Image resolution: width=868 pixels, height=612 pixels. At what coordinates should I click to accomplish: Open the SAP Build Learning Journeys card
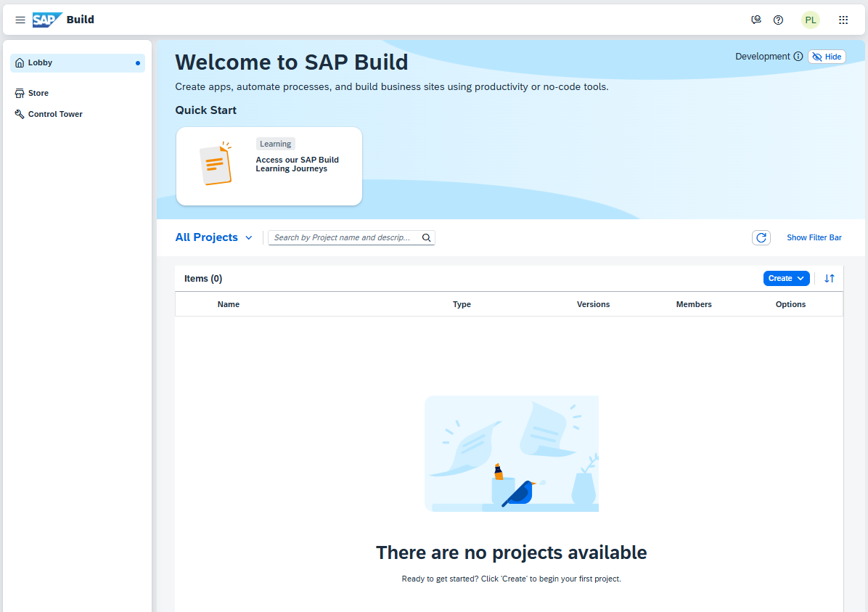click(x=269, y=166)
